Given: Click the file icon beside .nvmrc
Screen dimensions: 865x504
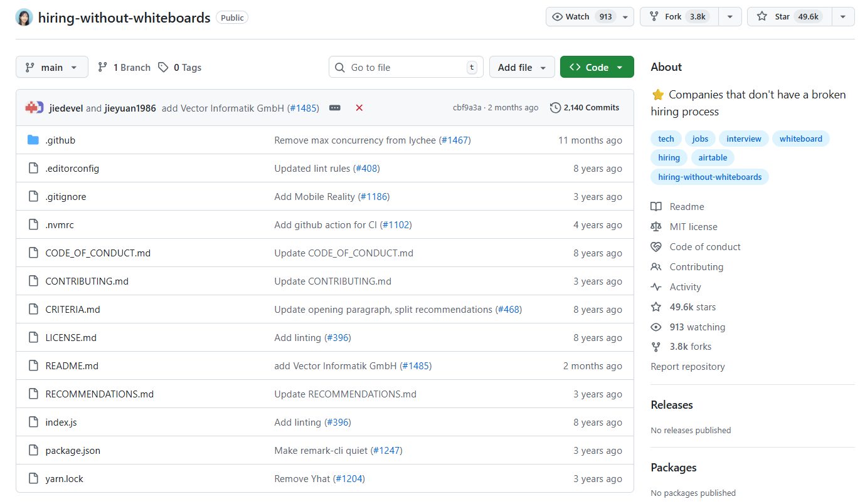Looking at the screenshot, I should click(33, 224).
